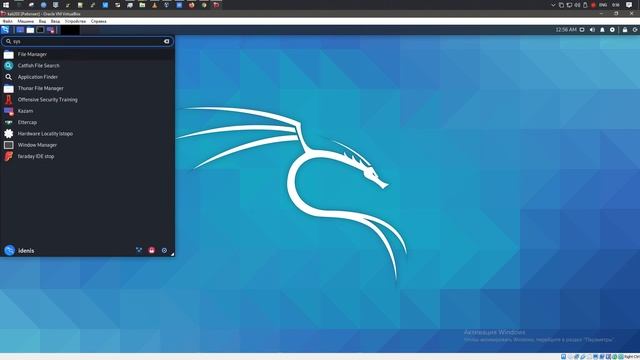Open Hardware Locality lstopo
The height and width of the screenshot is (360, 640).
coord(87,133)
